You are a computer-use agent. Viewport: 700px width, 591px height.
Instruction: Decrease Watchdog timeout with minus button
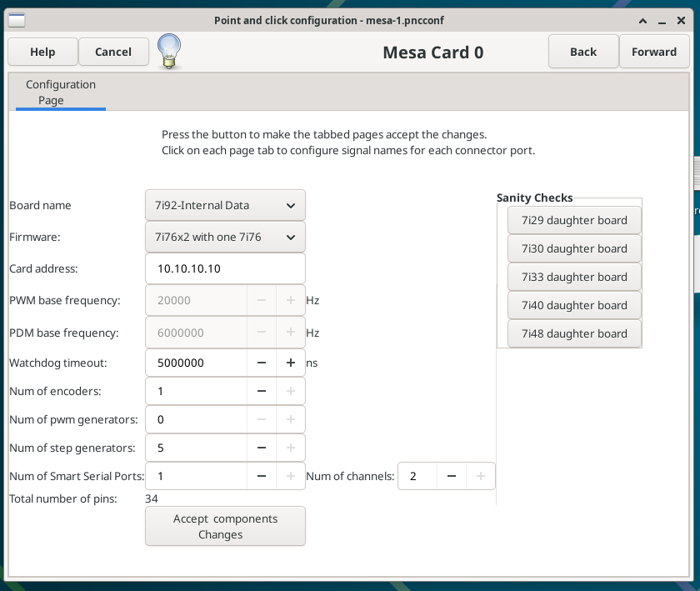[x=262, y=363]
